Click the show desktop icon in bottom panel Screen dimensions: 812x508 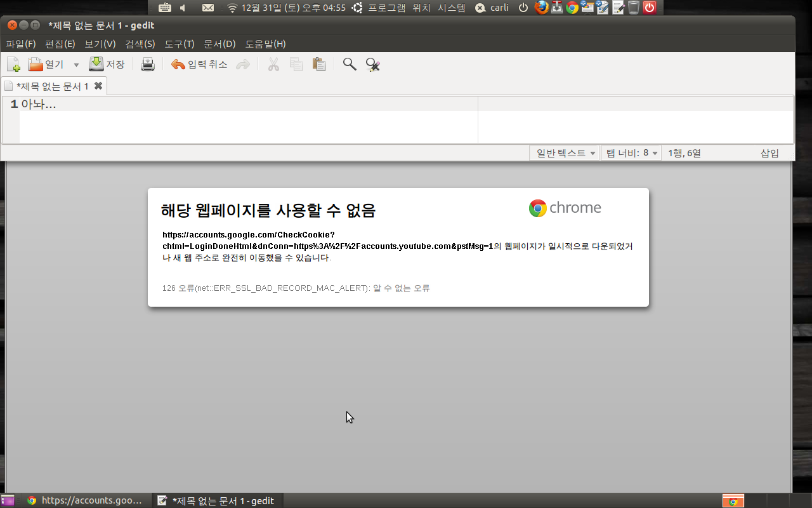pyautogui.click(x=8, y=500)
